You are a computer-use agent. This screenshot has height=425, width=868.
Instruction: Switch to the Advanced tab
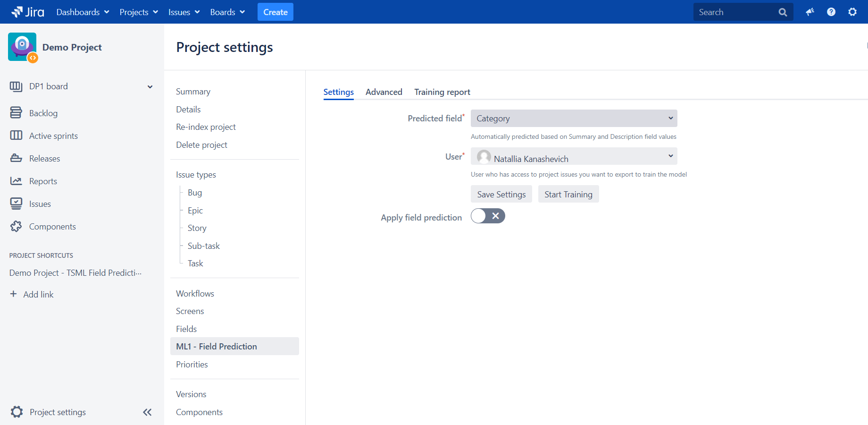(x=384, y=92)
